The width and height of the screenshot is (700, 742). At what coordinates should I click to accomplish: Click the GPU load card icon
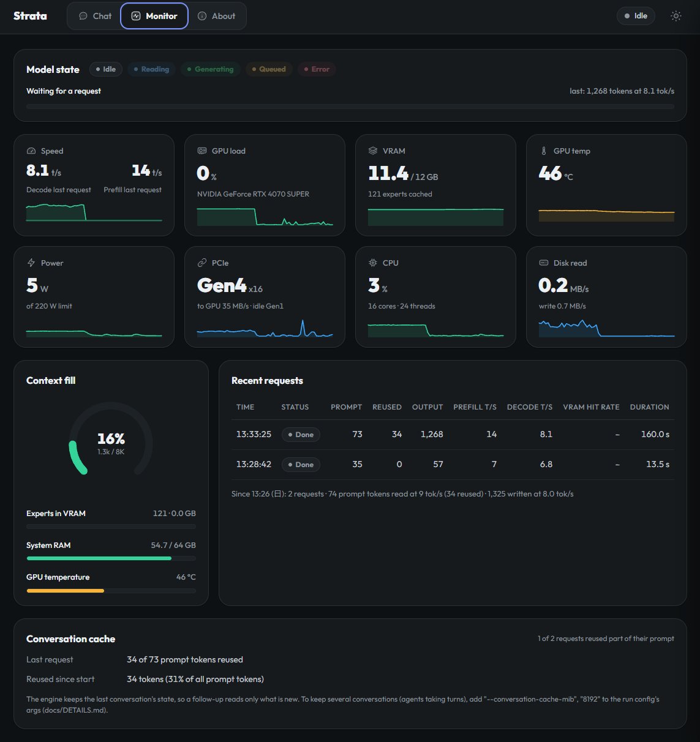point(202,151)
